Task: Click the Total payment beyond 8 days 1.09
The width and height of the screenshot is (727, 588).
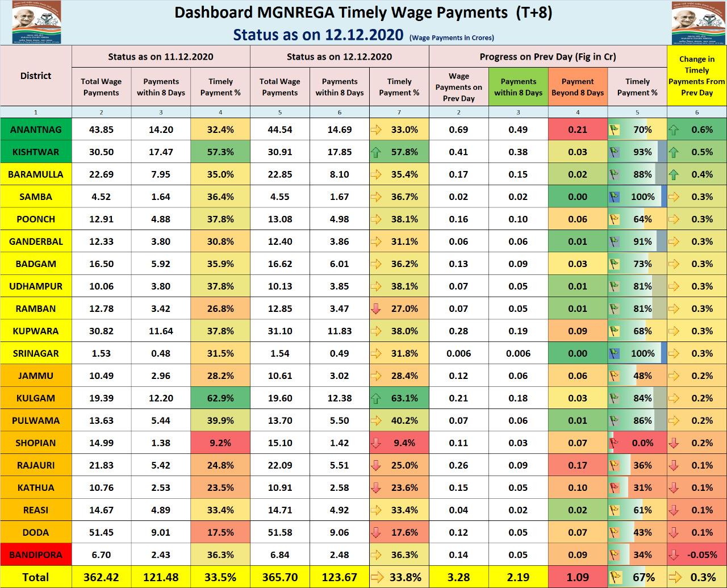Action: pos(578,577)
